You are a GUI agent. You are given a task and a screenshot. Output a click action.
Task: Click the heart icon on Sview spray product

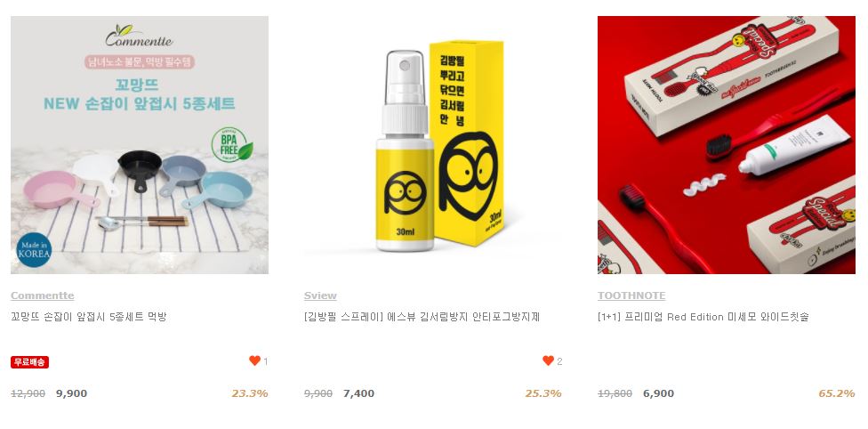[x=548, y=360]
